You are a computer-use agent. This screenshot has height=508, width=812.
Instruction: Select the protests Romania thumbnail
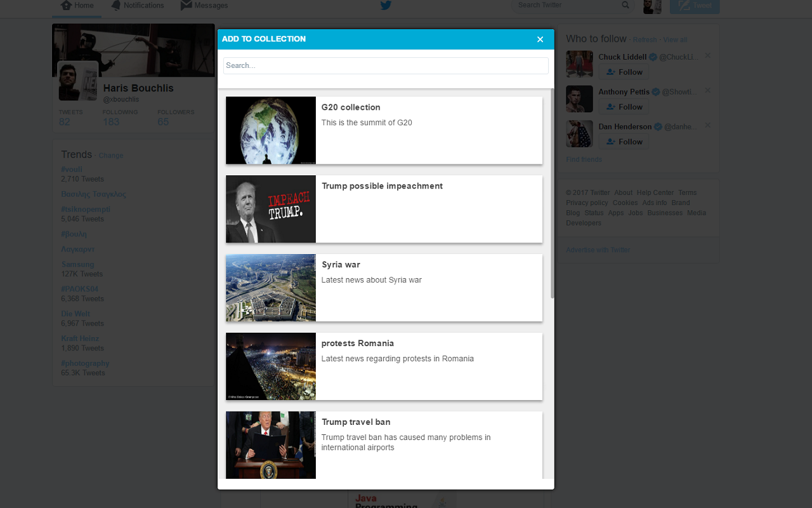(x=271, y=366)
